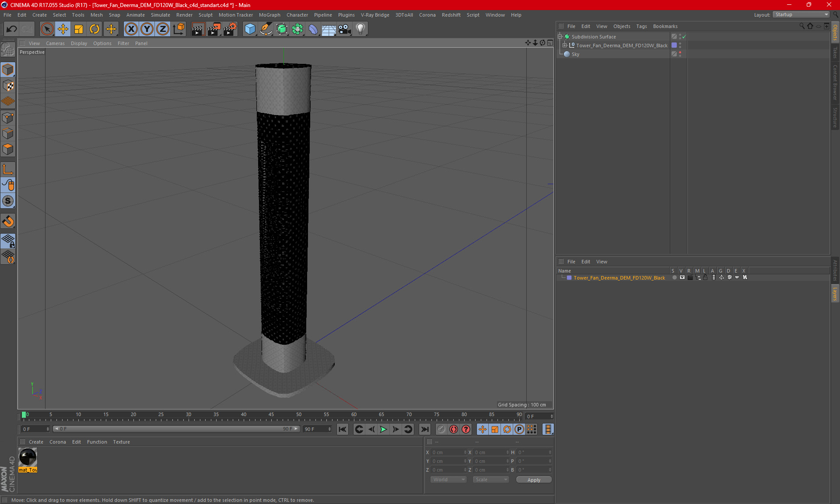
Task: Click the layer color swatch for Tower_Fan layer
Action: (x=569, y=278)
